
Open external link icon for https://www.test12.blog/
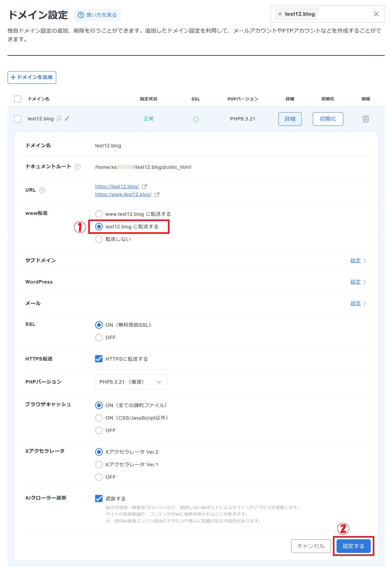[x=157, y=195]
